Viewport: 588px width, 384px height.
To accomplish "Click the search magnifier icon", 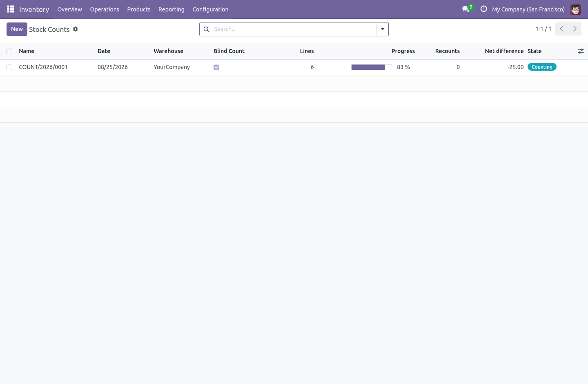I will (207, 29).
